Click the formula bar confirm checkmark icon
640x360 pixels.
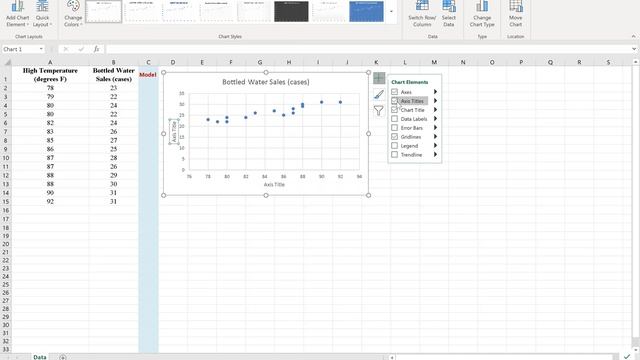coord(81,49)
